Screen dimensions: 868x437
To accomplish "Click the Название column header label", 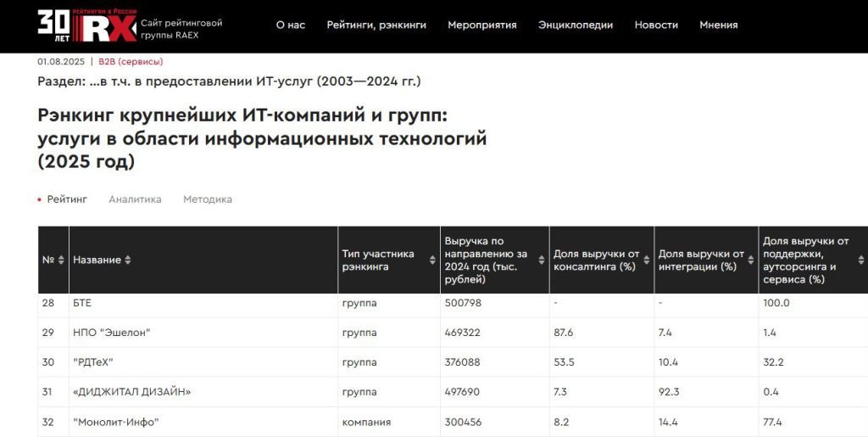I will pyautogui.click(x=97, y=260).
